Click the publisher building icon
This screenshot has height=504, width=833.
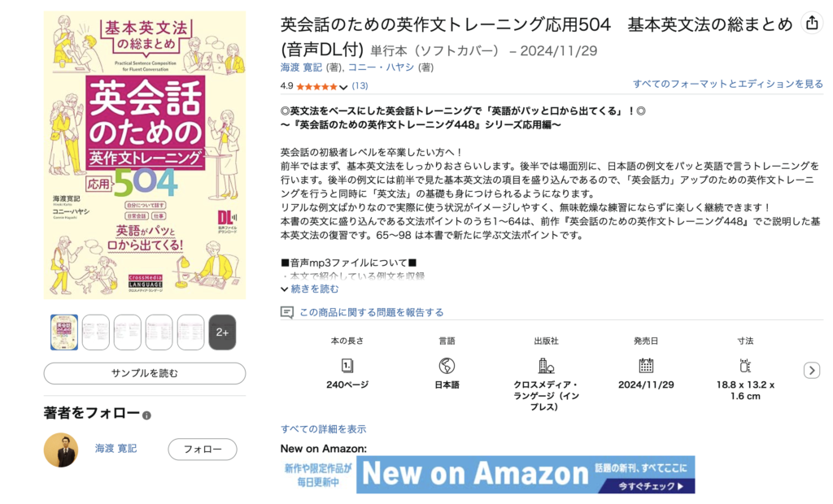[546, 365]
